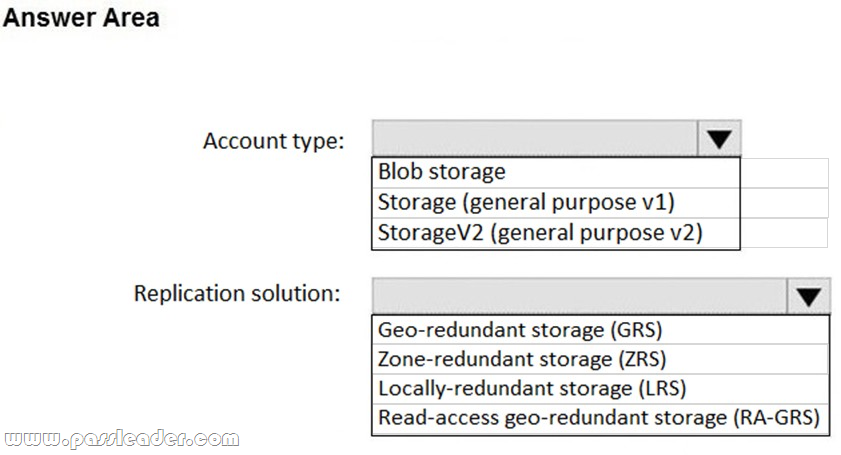
Task: Click empty cell right of StorageV2 option
Action: 784,233
